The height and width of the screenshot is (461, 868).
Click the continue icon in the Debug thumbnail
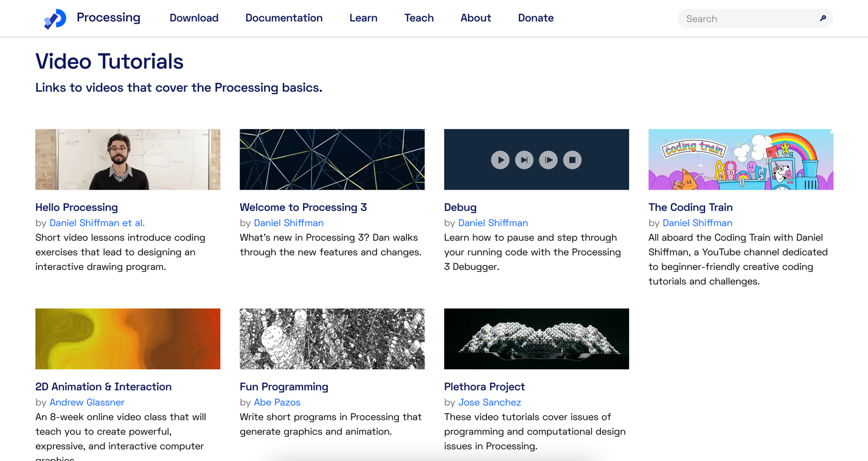point(548,160)
